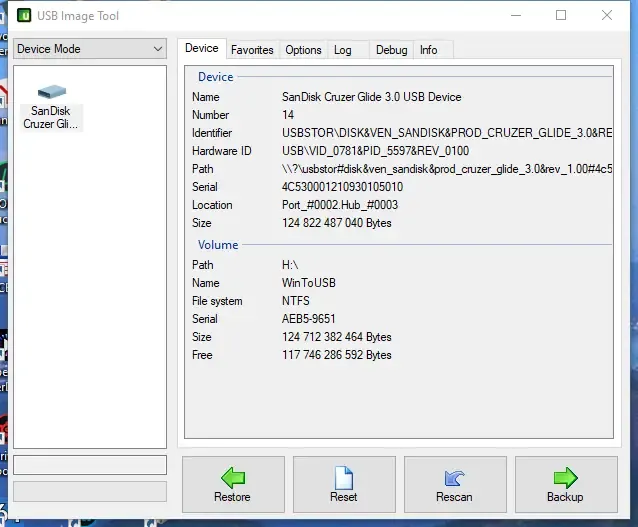Switch to the Device tab
638x527 pixels.
click(x=202, y=48)
